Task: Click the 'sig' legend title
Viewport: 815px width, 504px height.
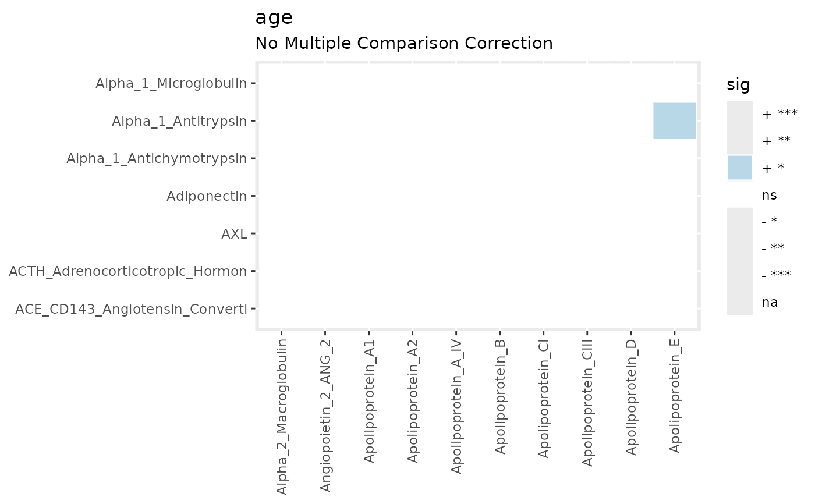Action: pyautogui.click(x=738, y=85)
